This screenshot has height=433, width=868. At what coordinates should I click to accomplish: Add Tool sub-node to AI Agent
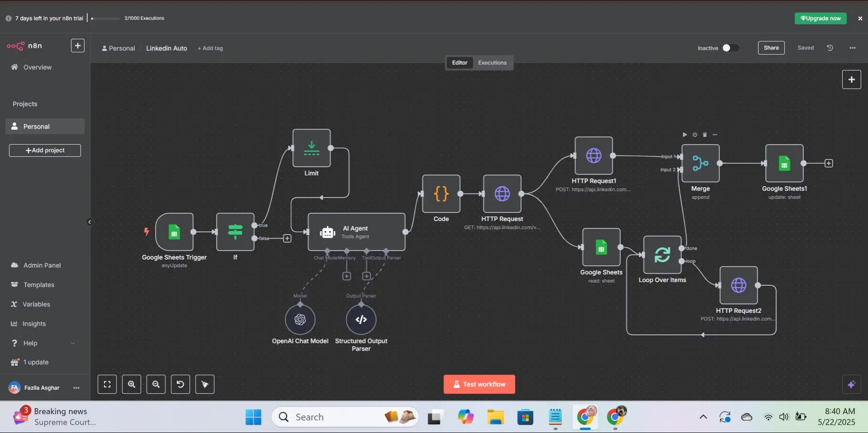[x=367, y=276]
